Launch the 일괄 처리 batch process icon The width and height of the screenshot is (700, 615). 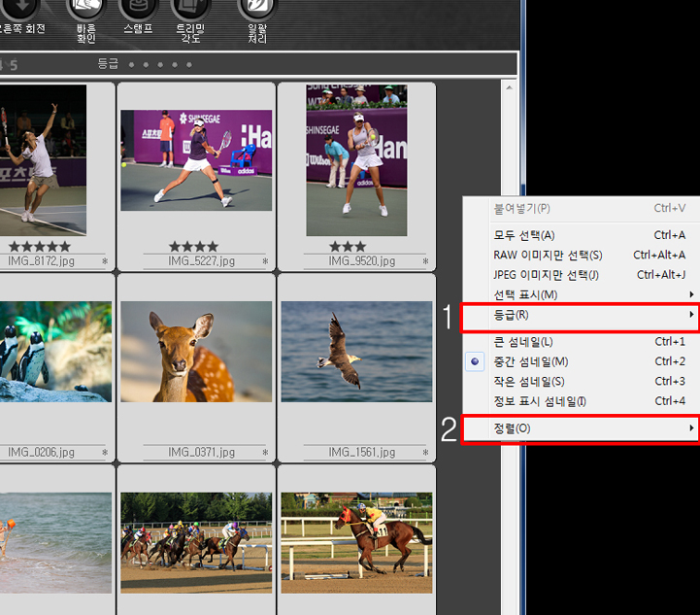[257, 8]
